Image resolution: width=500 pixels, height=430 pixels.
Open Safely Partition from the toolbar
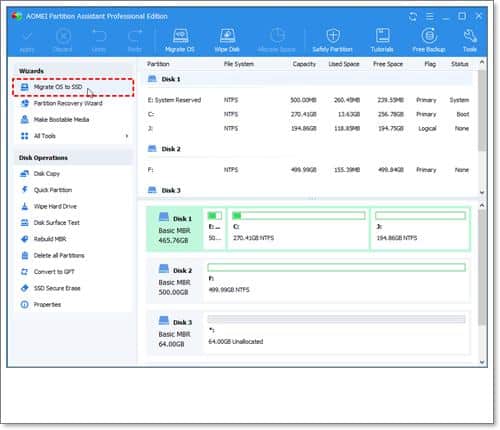coord(332,40)
